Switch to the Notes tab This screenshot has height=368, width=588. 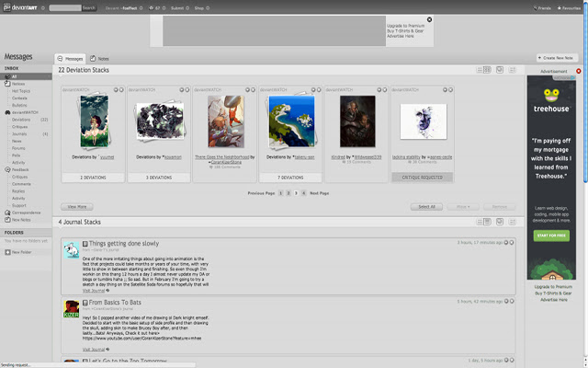tap(99, 59)
